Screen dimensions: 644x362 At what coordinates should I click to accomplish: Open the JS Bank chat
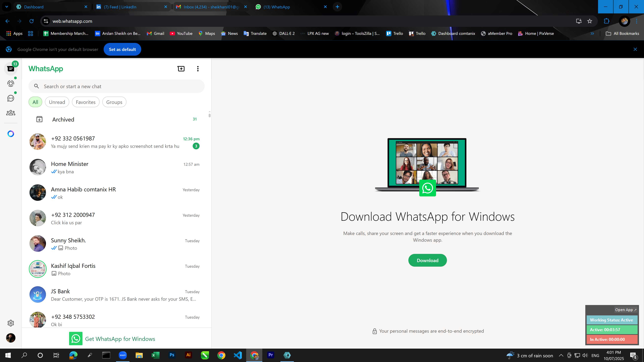click(117, 295)
